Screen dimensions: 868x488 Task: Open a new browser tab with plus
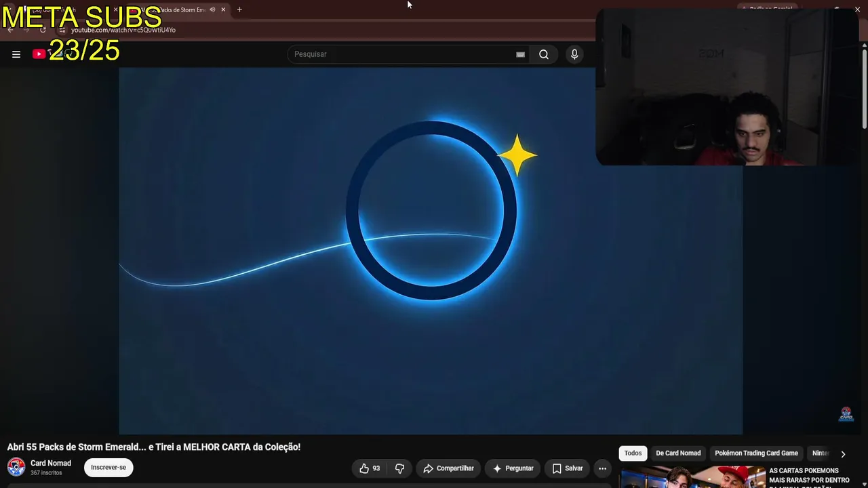coord(239,9)
